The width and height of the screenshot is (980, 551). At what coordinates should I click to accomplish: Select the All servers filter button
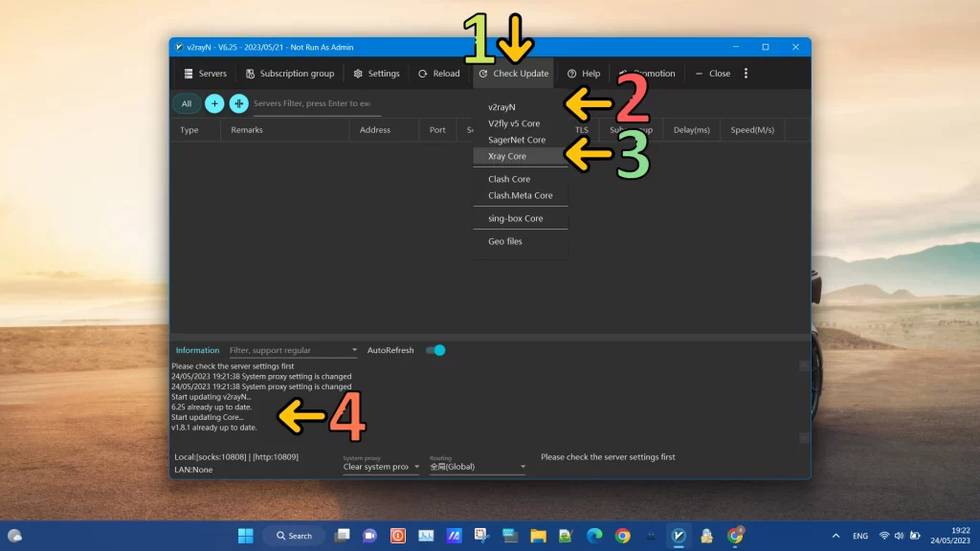(x=186, y=103)
